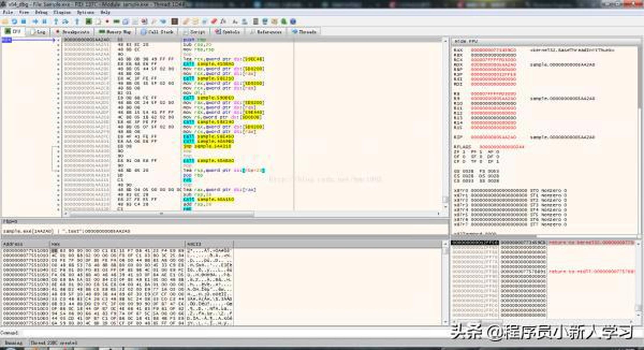Open the Call Stack tab
The width and height of the screenshot is (644, 350).
point(157,32)
